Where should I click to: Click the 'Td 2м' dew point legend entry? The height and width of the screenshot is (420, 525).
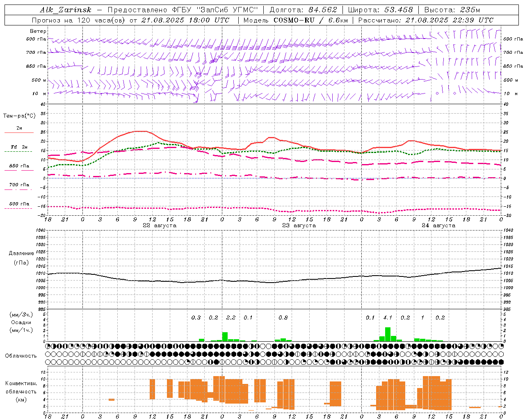point(19,147)
